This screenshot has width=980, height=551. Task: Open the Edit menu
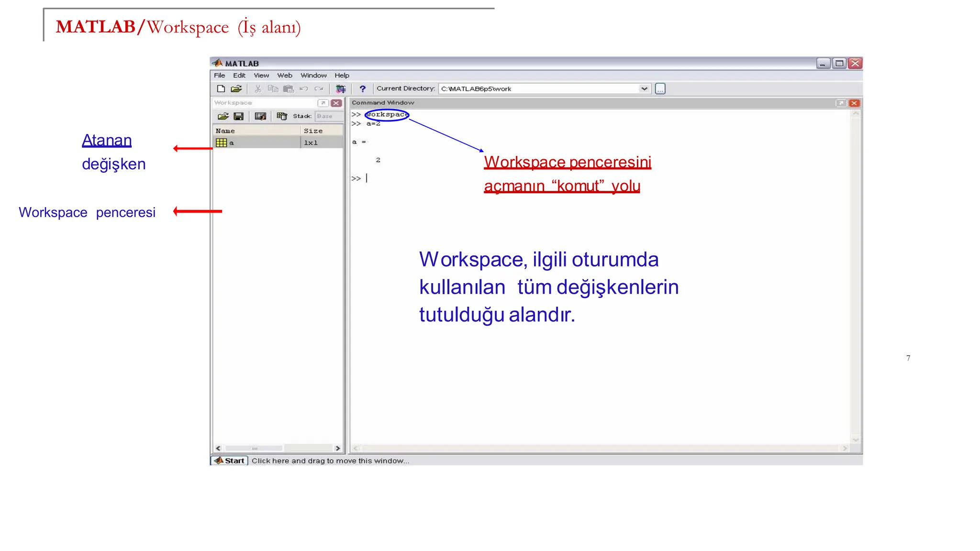pyautogui.click(x=239, y=75)
